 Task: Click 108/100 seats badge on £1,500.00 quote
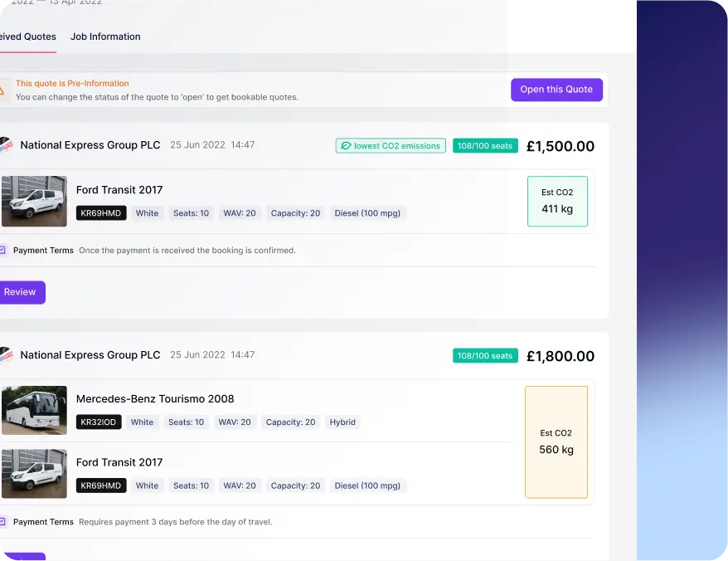[x=485, y=146]
